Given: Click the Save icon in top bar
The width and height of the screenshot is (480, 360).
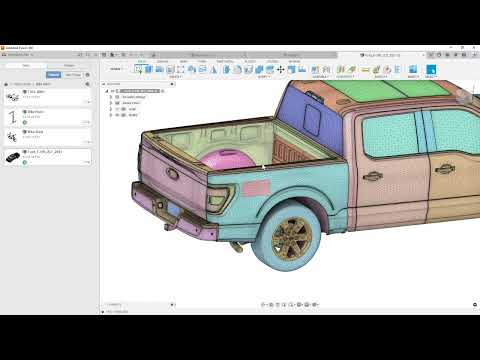Looking at the screenshot, I should click(123, 54).
